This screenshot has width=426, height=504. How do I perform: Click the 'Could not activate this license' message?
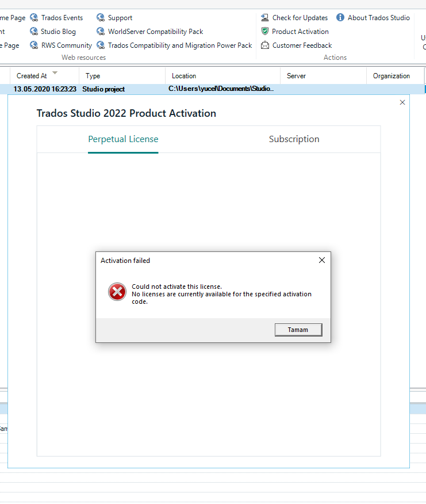pos(176,287)
